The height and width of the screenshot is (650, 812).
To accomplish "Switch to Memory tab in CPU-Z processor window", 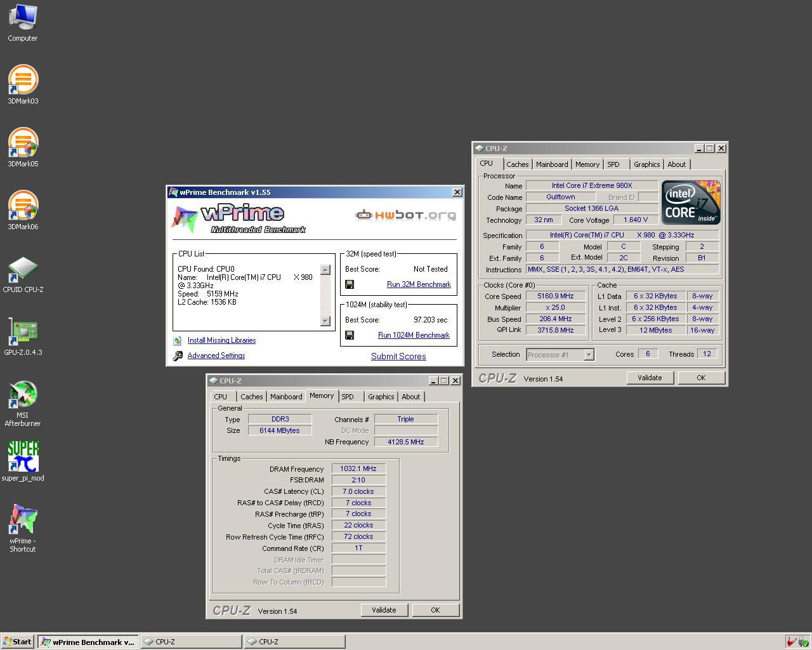I will point(587,164).
